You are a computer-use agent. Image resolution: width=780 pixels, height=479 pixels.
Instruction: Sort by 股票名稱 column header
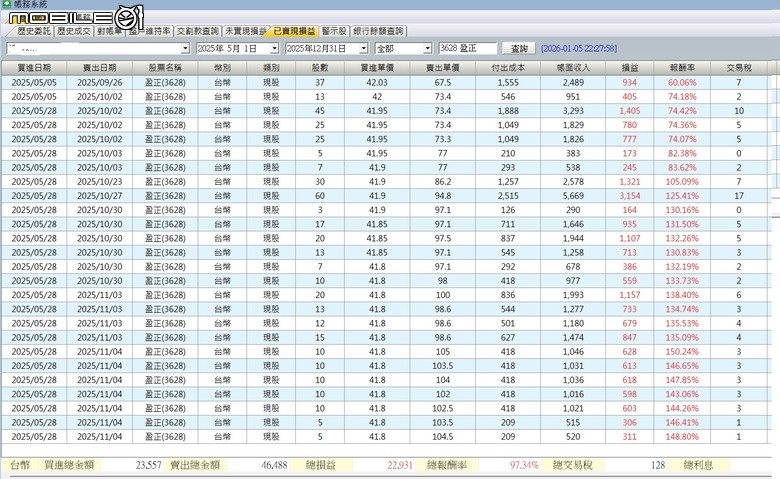(x=165, y=68)
